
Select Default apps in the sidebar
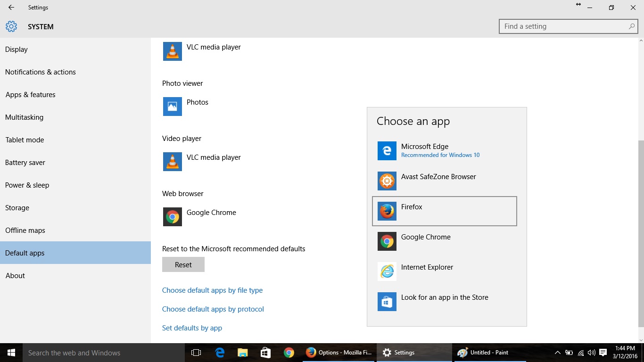[75, 253]
